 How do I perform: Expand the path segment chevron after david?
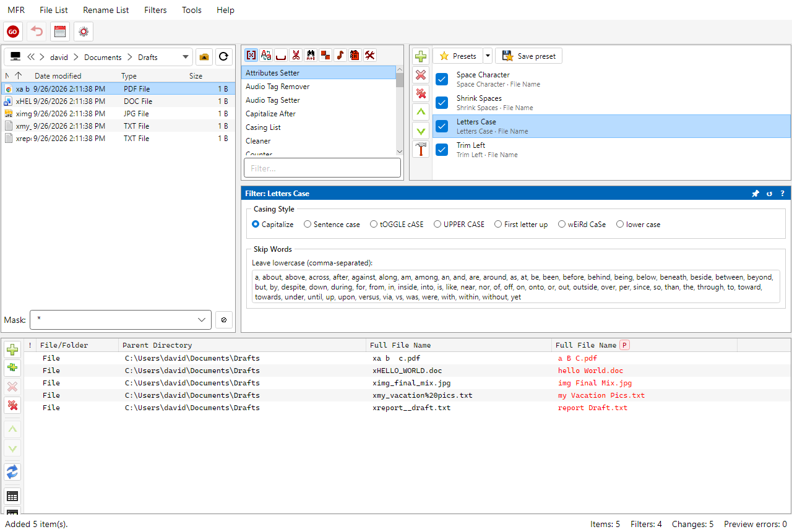pos(76,57)
